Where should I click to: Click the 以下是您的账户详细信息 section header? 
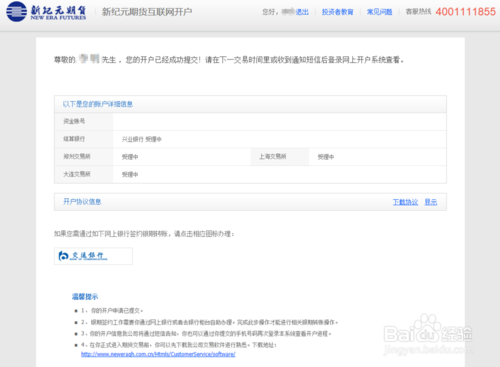pos(98,104)
